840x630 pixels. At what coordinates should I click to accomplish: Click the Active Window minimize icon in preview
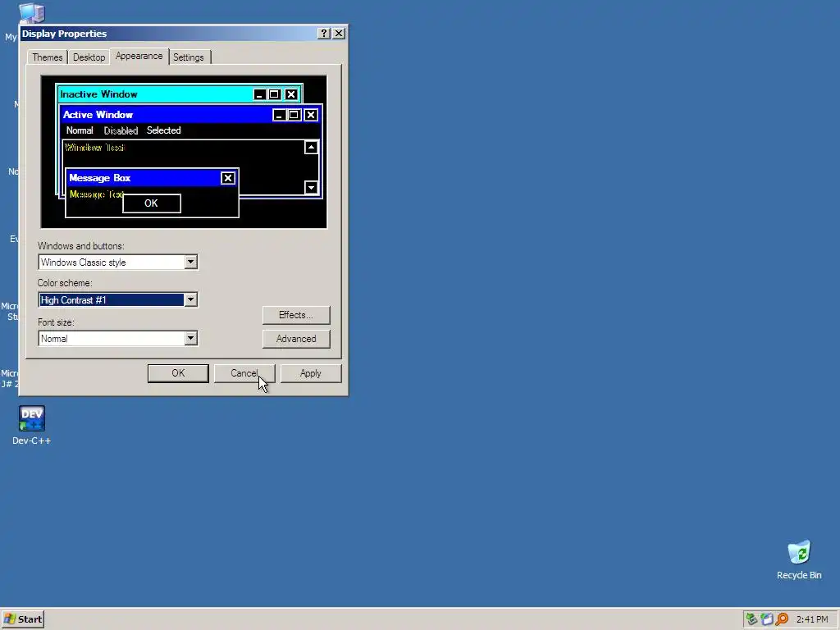click(279, 115)
